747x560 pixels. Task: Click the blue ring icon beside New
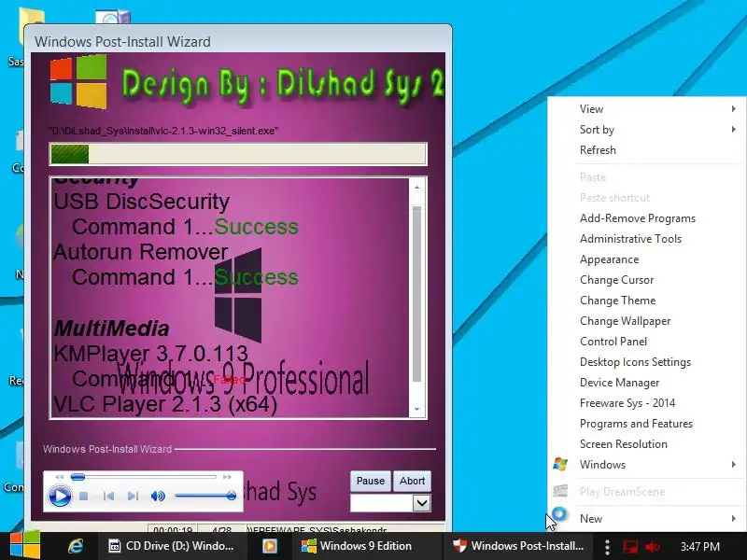tap(559, 514)
